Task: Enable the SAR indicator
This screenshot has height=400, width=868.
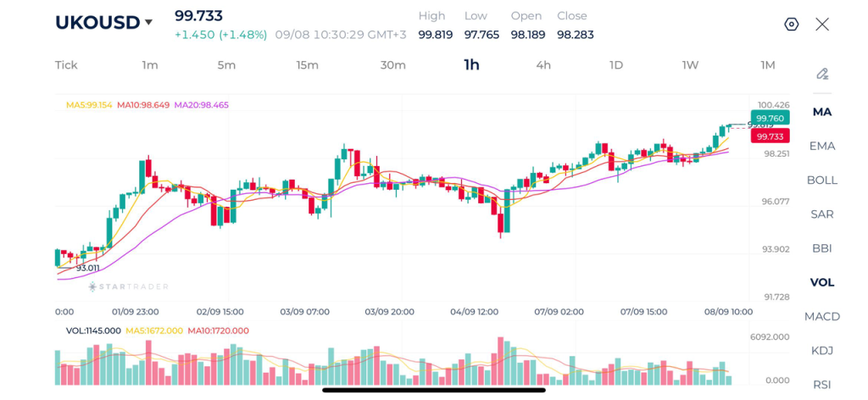Action: [x=822, y=214]
